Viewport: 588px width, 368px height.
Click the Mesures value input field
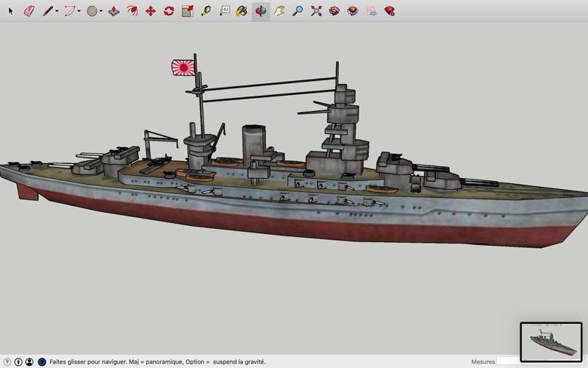(508, 361)
